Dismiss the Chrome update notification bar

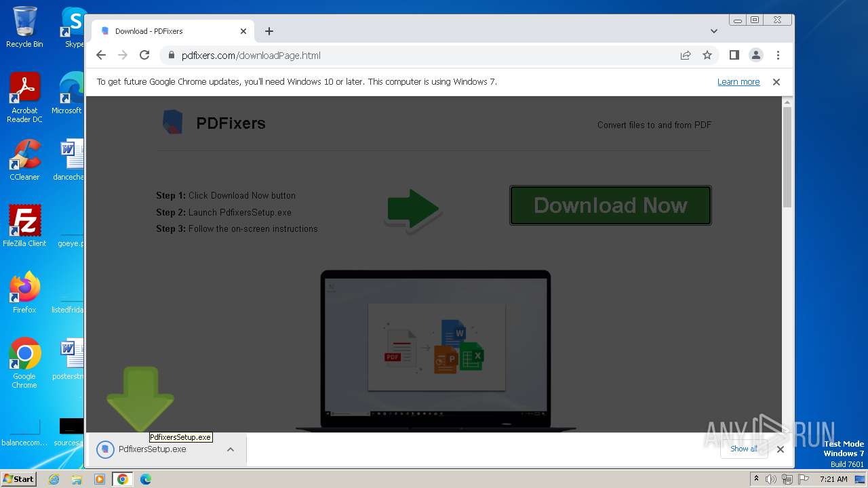(x=776, y=82)
